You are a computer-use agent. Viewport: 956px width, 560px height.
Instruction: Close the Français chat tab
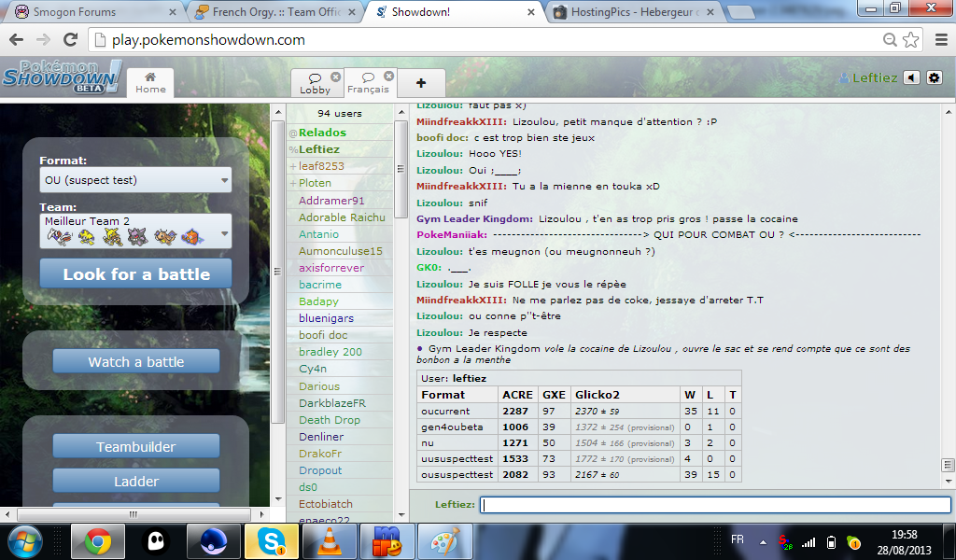(x=388, y=77)
